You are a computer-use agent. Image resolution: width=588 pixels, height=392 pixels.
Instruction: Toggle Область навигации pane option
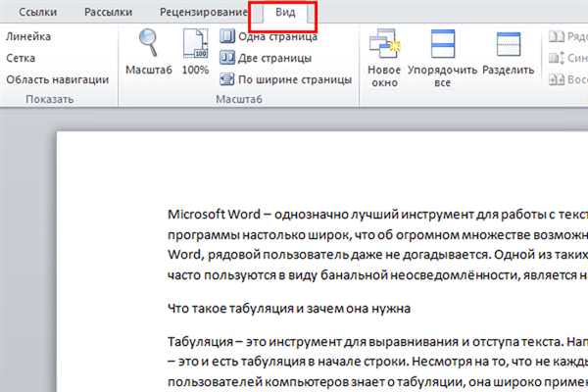coord(58,79)
